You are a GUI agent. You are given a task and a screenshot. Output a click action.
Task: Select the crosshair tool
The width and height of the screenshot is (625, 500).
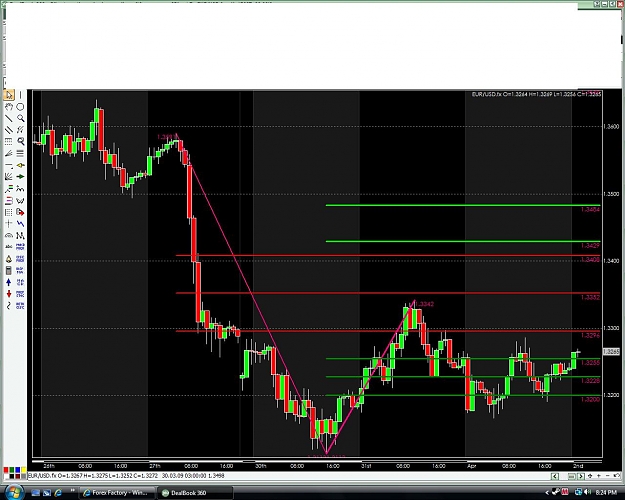(9, 224)
